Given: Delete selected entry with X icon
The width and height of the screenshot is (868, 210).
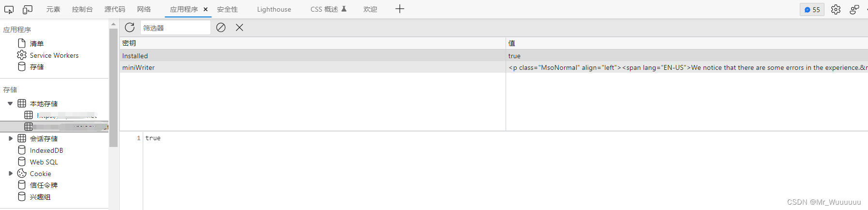Looking at the screenshot, I should (x=239, y=28).
